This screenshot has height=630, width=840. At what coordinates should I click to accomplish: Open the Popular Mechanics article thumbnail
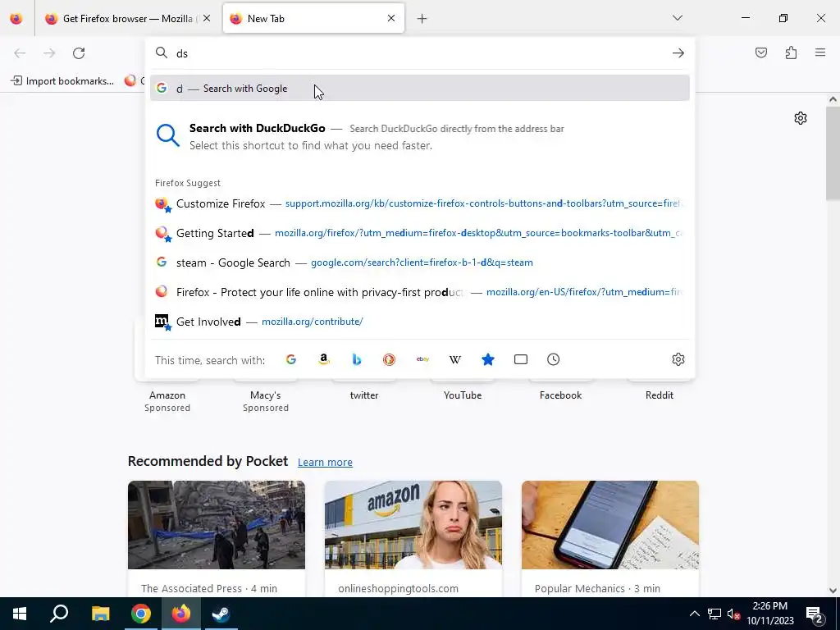pos(610,525)
